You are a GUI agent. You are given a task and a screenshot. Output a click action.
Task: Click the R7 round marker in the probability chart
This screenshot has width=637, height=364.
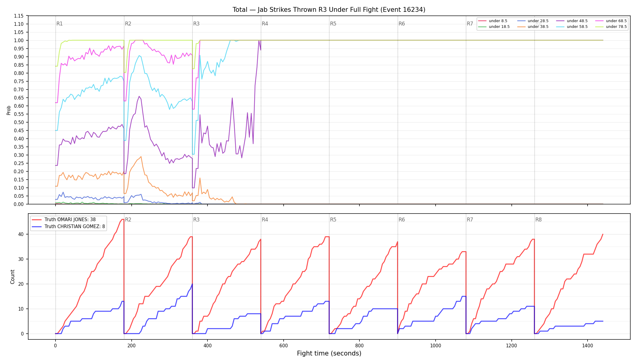point(470,24)
